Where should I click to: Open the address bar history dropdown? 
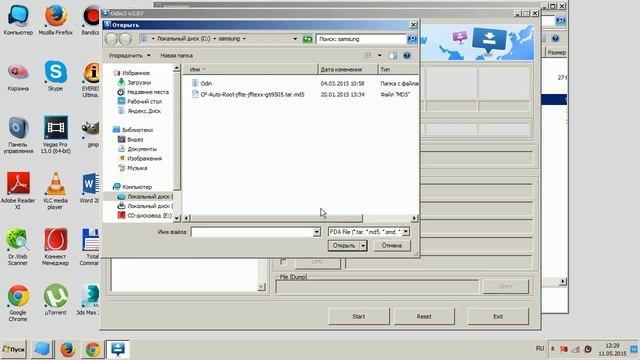[295, 39]
